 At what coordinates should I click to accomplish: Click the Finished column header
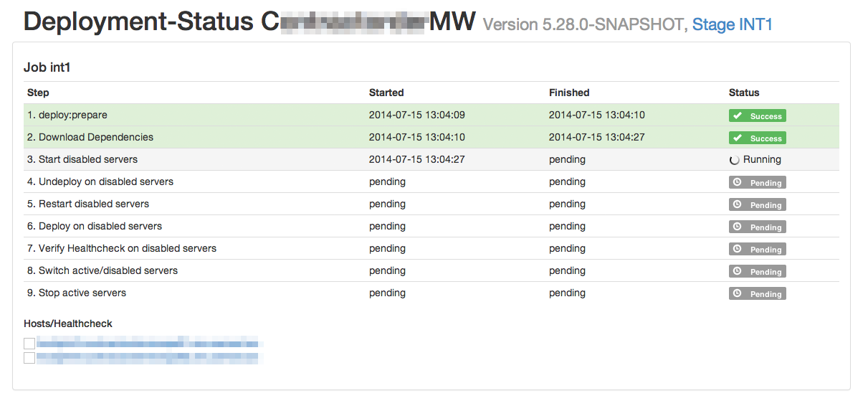click(x=569, y=93)
